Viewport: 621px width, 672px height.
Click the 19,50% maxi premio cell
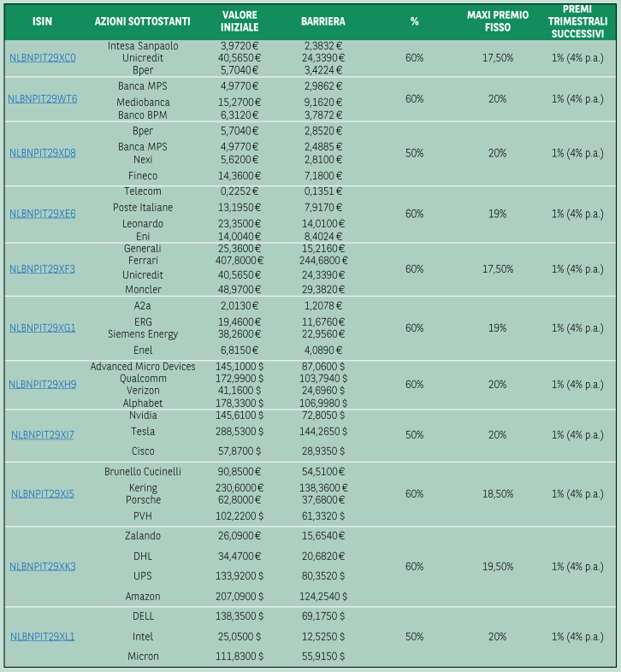pos(498,567)
